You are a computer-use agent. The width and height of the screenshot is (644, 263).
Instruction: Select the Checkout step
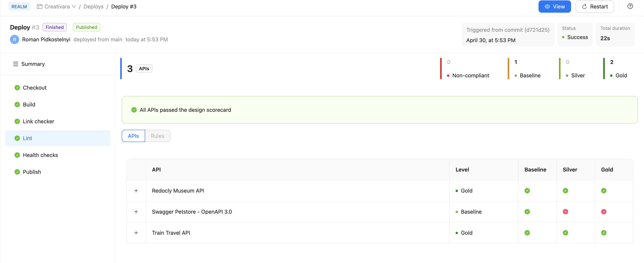(x=58, y=88)
